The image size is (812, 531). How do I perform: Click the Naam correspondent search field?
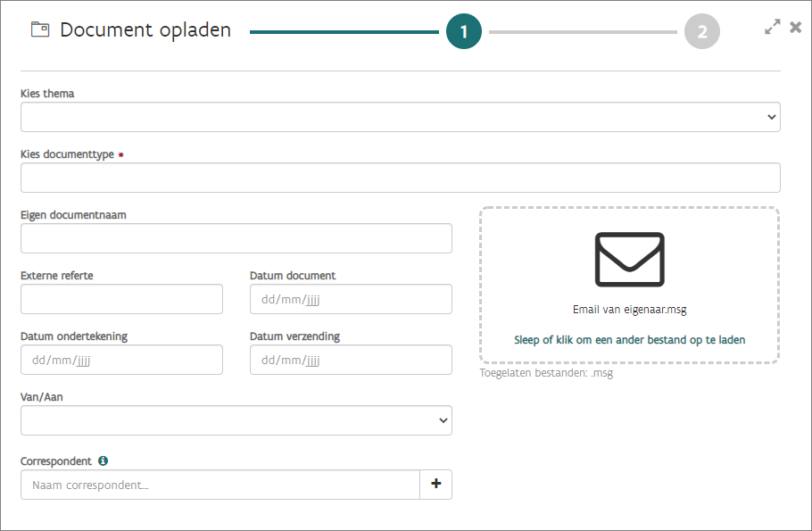pos(220,485)
